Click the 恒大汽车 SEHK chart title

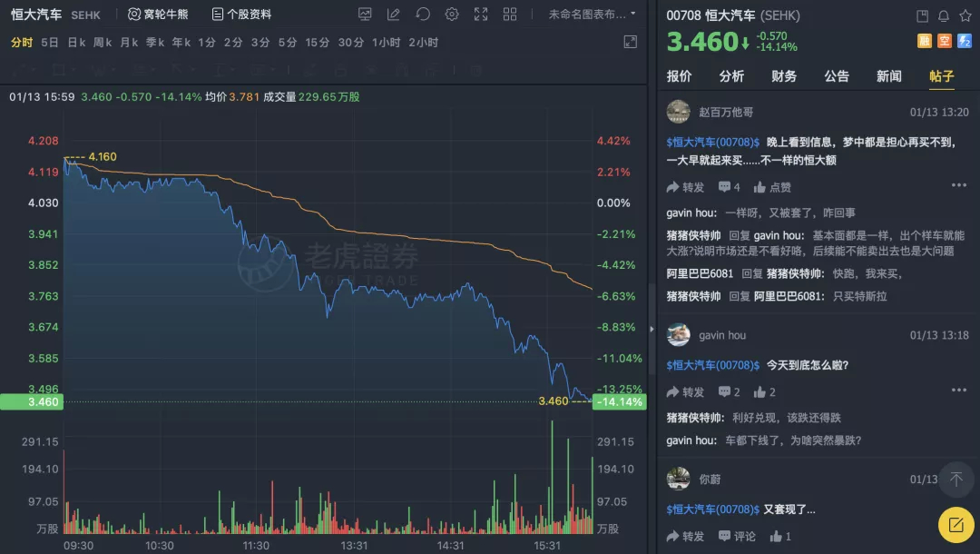click(55, 15)
